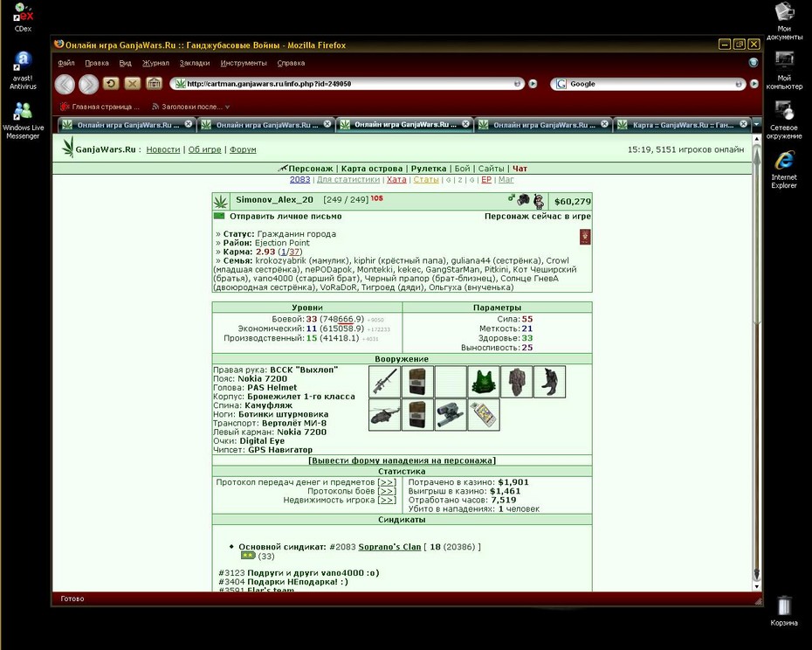Click the Mi-8 helicopter transport icon
Viewport: 812px width, 650px height.
point(385,414)
